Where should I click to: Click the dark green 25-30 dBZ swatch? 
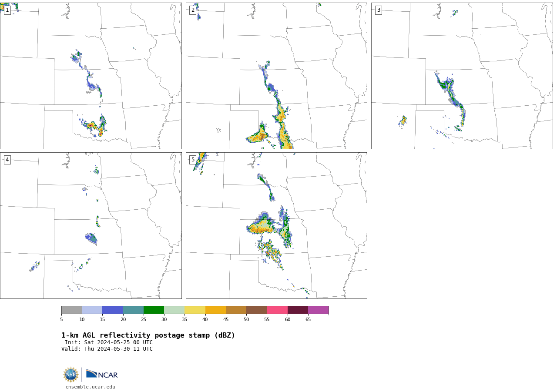point(154,310)
